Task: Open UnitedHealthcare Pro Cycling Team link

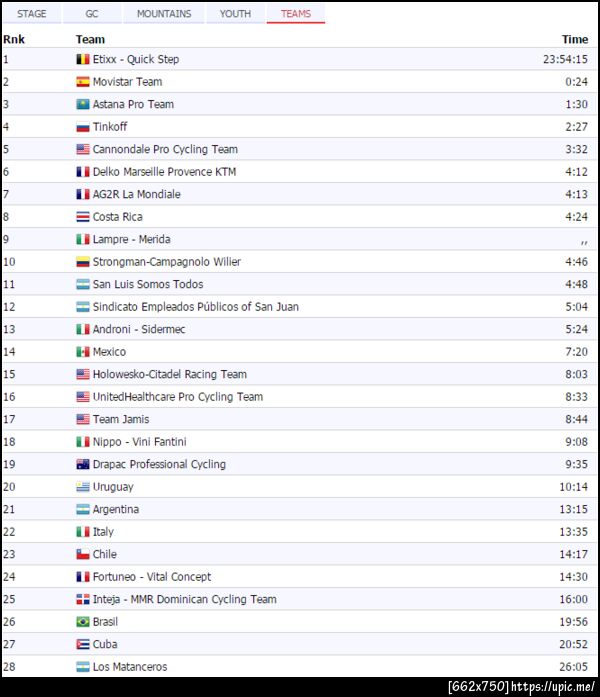Action: pos(178,397)
